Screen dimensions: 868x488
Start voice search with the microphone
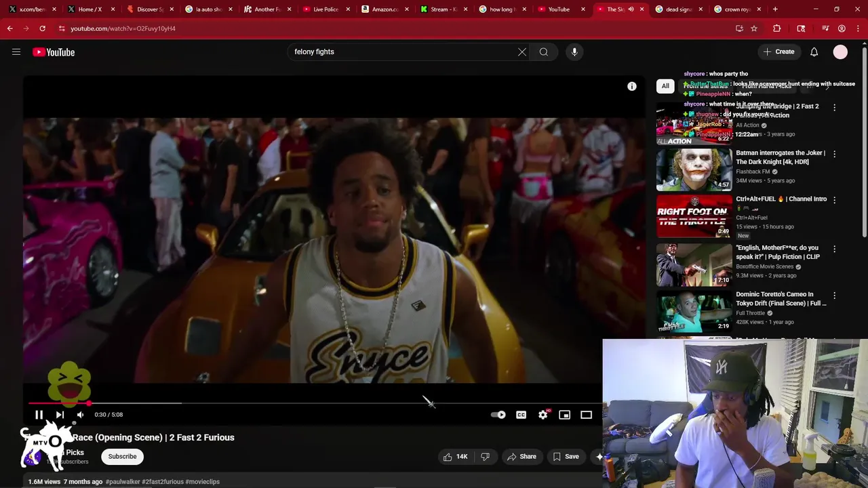click(x=574, y=52)
